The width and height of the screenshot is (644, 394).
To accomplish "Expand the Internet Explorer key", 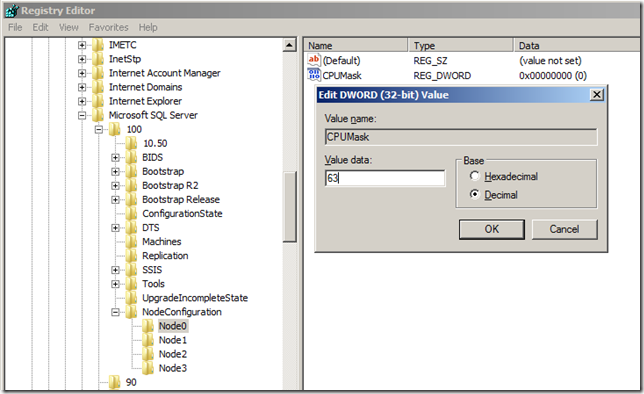I will tap(82, 101).
